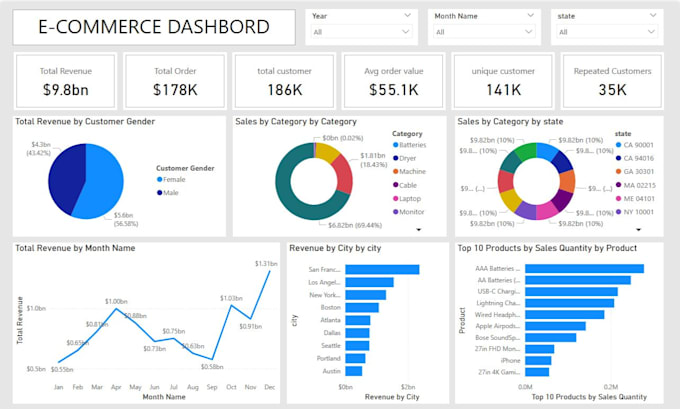Select the Male slice of gender pie
The image size is (680, 409).
pyautogui.click(x=66, y=178)
